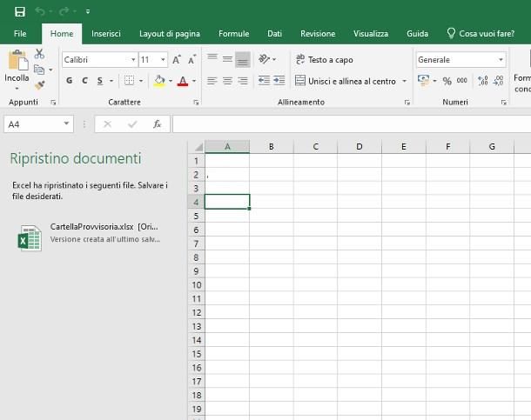Image resolution: width=531 pixels, height=420 pixels.
Task: Switch to the Formule tab
Action: tap(233, 34)
